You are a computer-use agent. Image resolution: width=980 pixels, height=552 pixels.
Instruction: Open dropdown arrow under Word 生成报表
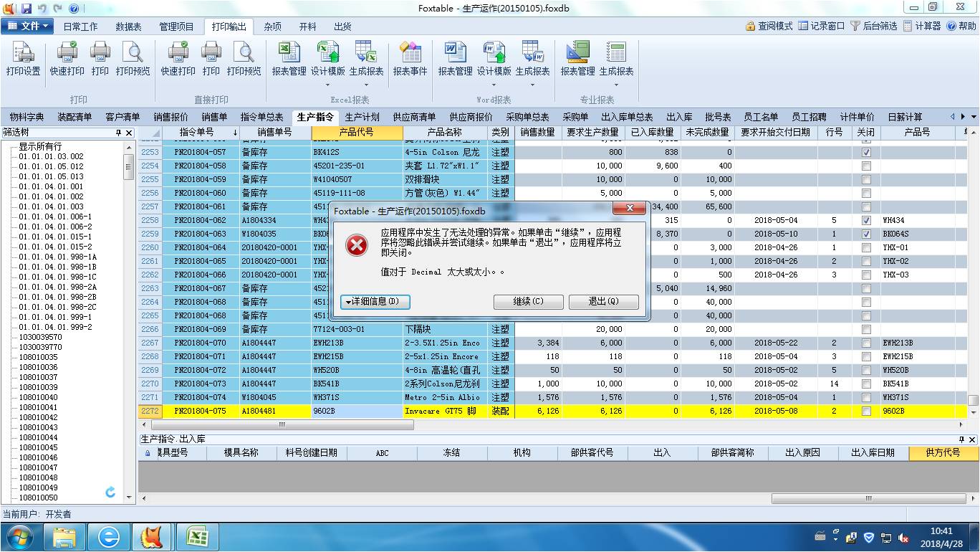[533, 85]
